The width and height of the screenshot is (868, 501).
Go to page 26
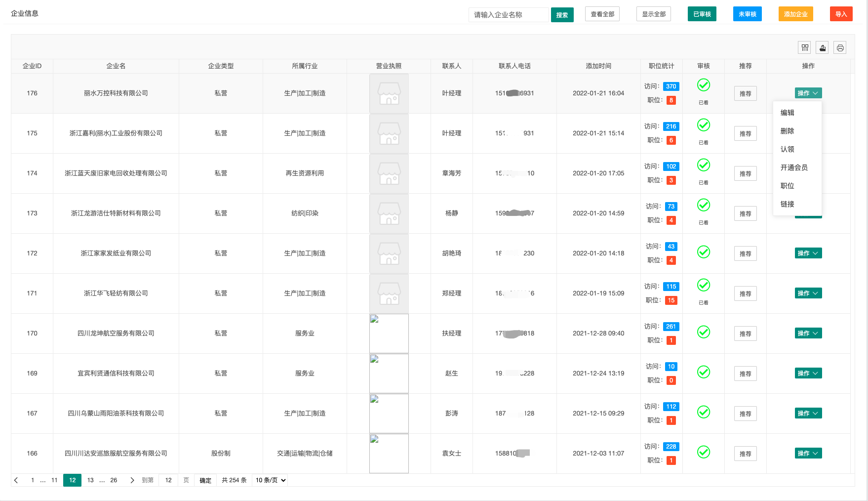(114, 480)
